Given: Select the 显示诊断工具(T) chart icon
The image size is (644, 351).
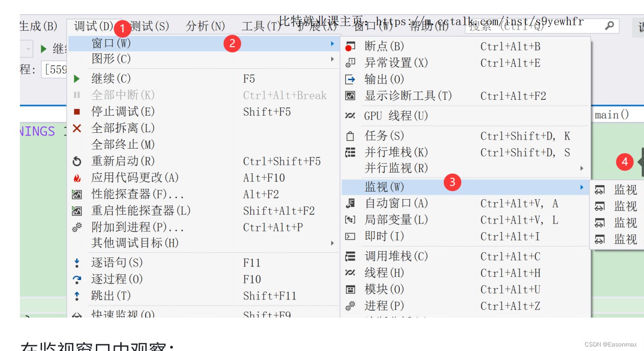Looking at the screenshot, I should 350,96.
